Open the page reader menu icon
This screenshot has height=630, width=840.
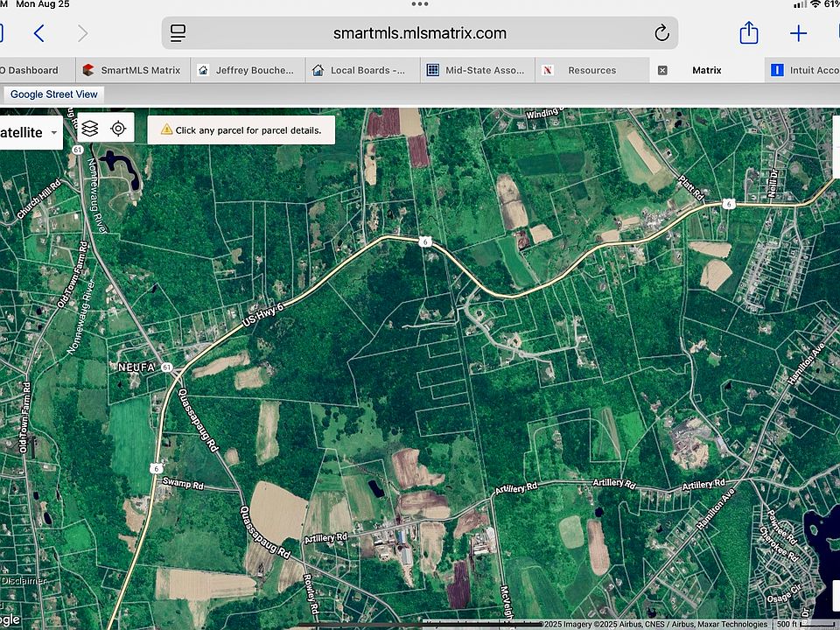pyautogui.click(x=178, y=34)
